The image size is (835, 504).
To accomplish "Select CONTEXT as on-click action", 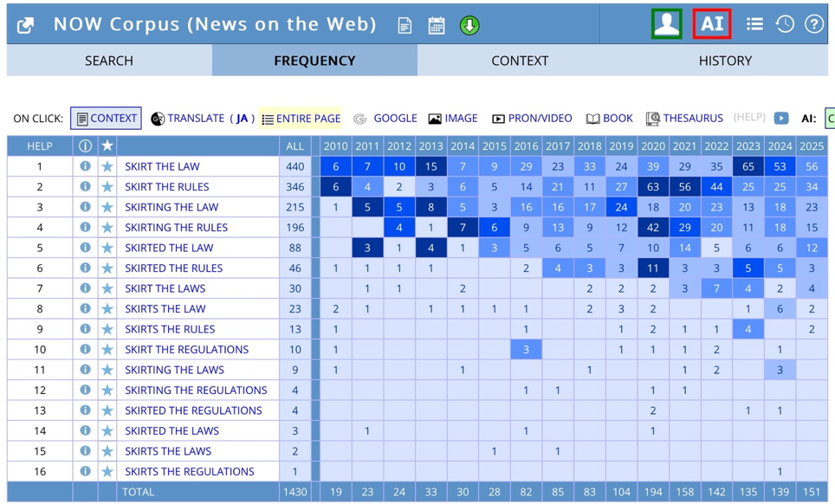I will tap(106, 118).
